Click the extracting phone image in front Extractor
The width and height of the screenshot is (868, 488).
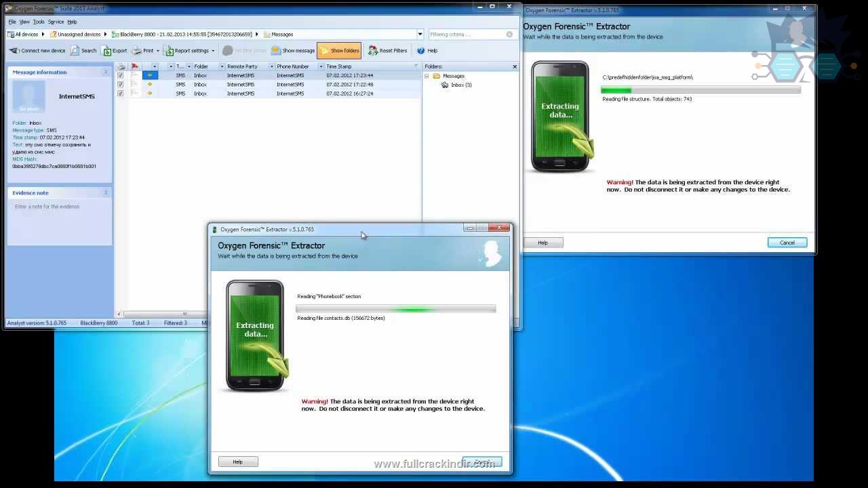point(256,335)
